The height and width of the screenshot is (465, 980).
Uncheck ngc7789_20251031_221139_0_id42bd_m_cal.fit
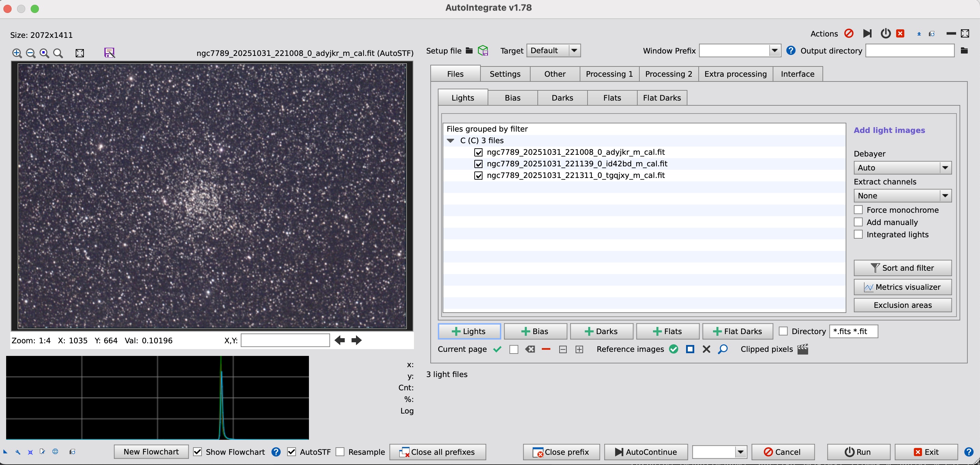tap(478, 164)
